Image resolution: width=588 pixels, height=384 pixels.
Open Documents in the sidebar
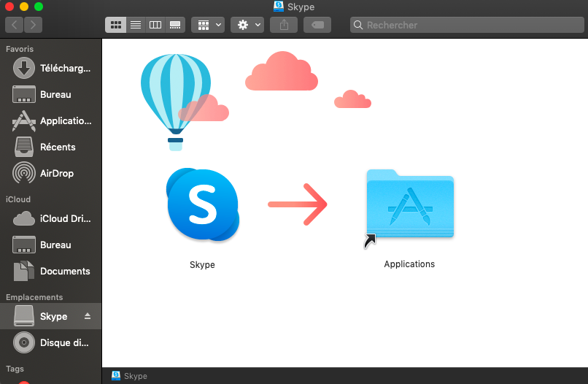pyautogui.click(x=50, y=271)
